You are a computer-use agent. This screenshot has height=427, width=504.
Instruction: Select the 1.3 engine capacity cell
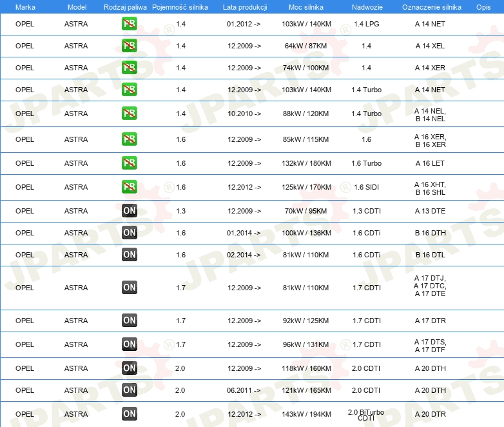coord(180,211)
